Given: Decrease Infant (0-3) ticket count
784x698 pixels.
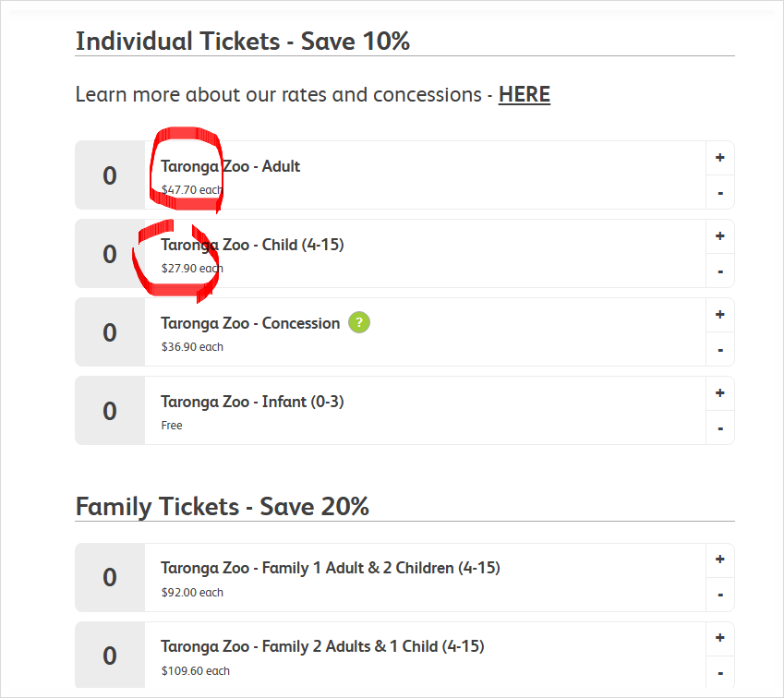Looking at the screenshot, I should click(719, 428).
